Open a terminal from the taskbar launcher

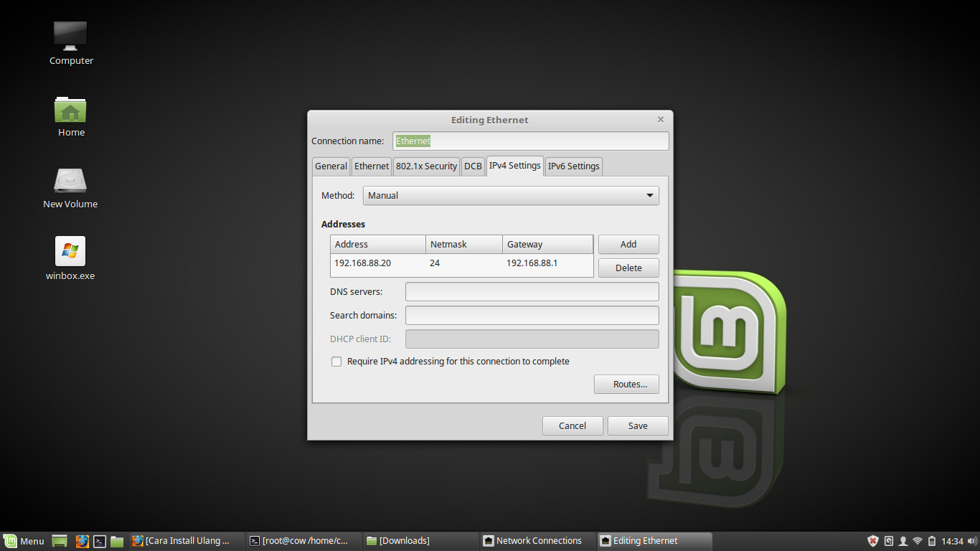pos(99,540)
